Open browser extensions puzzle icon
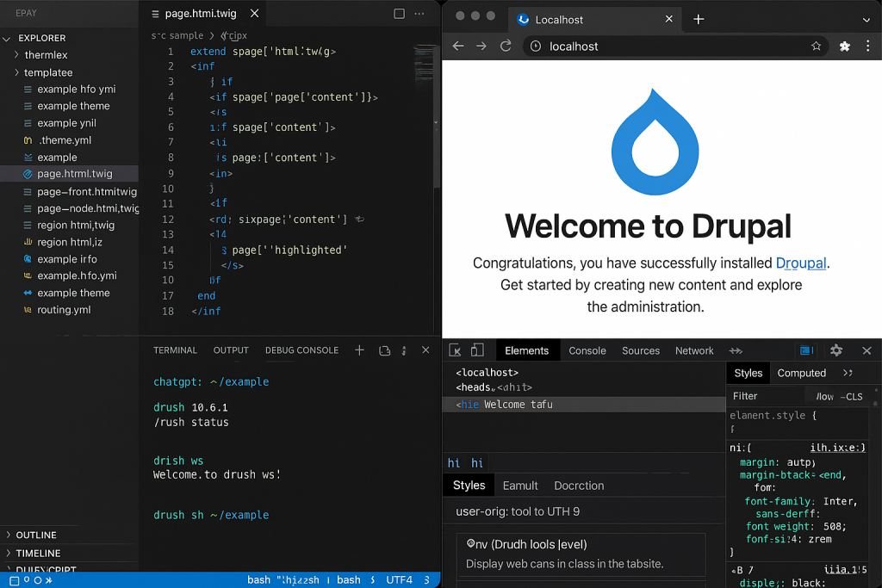 844,46
